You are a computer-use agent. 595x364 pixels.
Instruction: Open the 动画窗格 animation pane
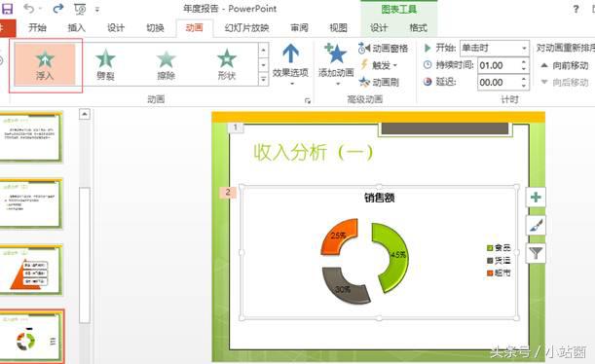[x=384, y=48]
